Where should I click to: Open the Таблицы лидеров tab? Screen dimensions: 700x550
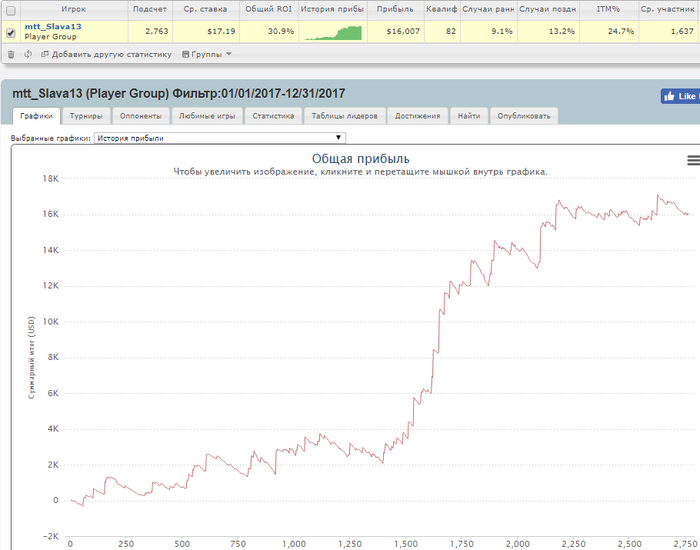pyautogui.click(x=344, y=116)
